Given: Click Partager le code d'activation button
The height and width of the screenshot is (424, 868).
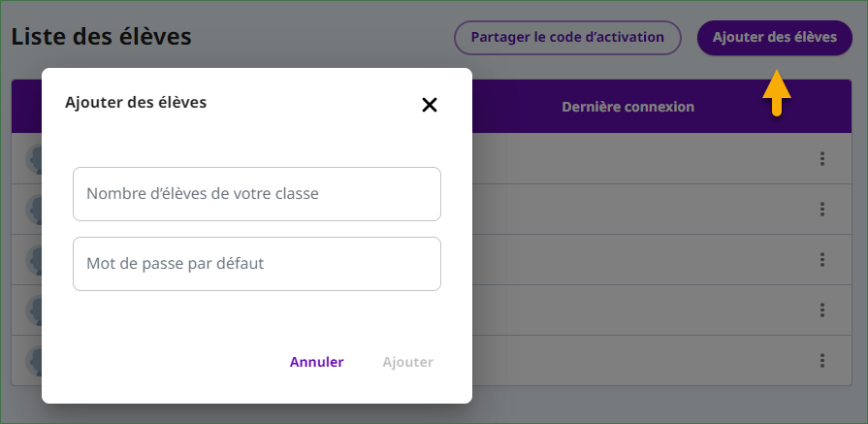Looking at the screenshot, I should (567, 38).
